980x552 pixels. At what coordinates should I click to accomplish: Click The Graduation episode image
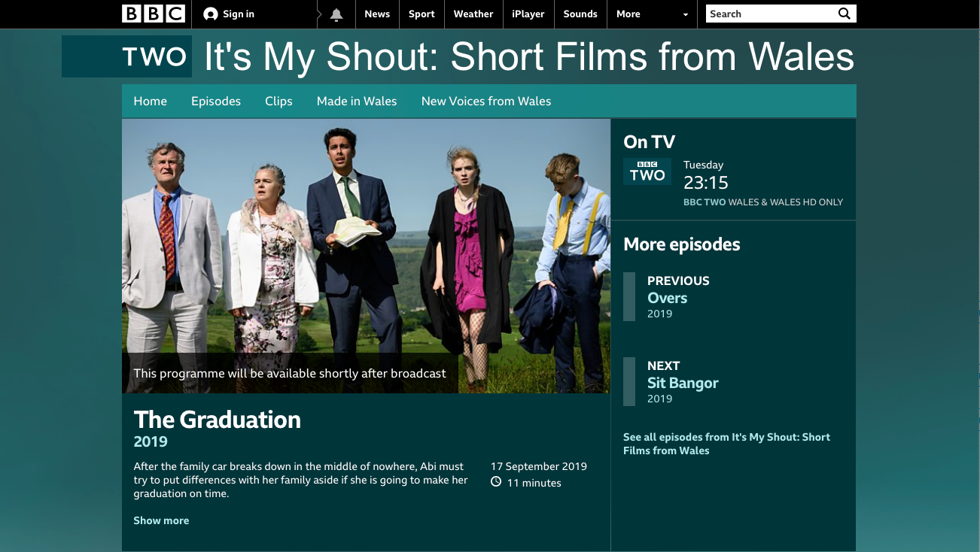366,256
